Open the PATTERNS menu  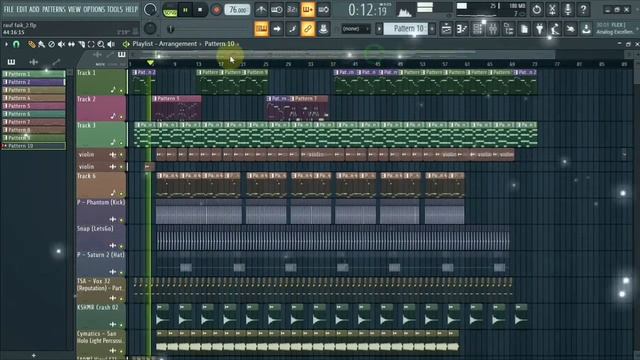pos(54,9)
